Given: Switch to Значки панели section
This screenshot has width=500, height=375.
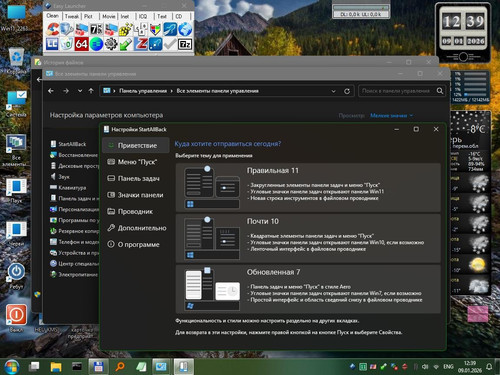Looking at the screenshot, I should [x=136, y=195].
